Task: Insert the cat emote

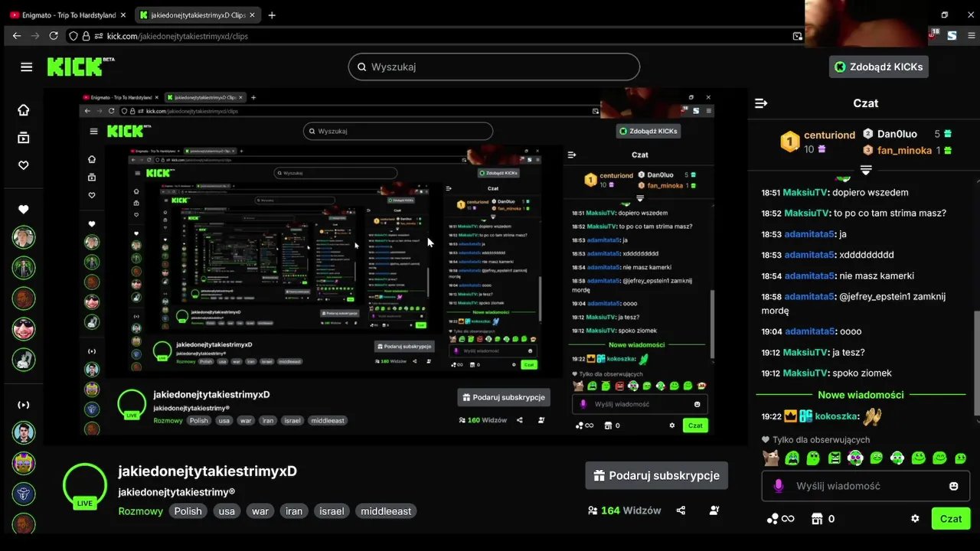Action: pyautogui.click(x=772, y=458)
